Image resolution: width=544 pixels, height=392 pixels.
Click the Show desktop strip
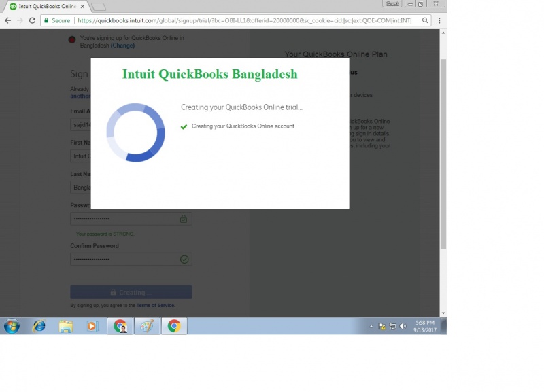point(444,326)
